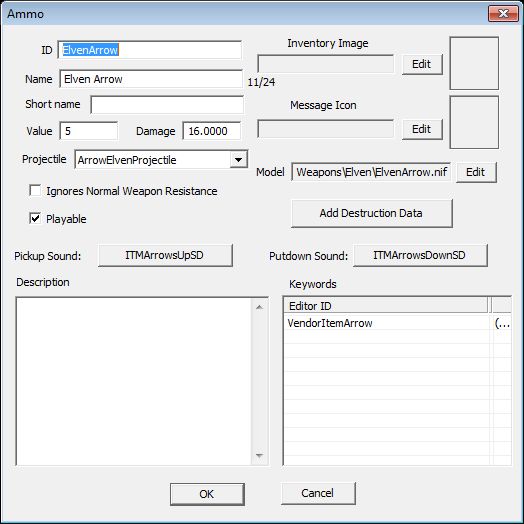Select VendorItemArrow keyword row
Screen dimensions: 524x524
pos(397,323)
